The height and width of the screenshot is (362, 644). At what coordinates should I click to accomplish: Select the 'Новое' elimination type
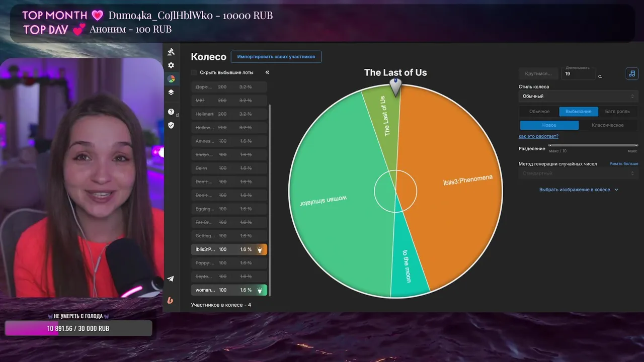point(549,125)
